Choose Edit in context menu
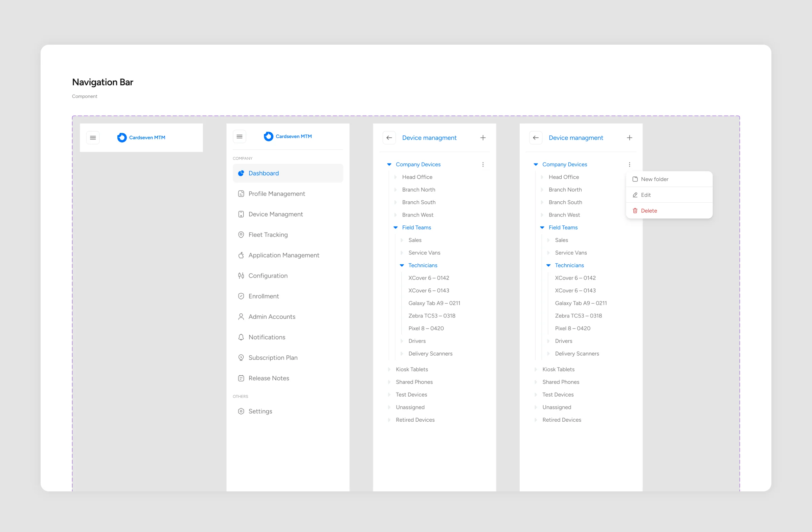The image size is (812, 532). pyautogui.click(x=669, y=195)
